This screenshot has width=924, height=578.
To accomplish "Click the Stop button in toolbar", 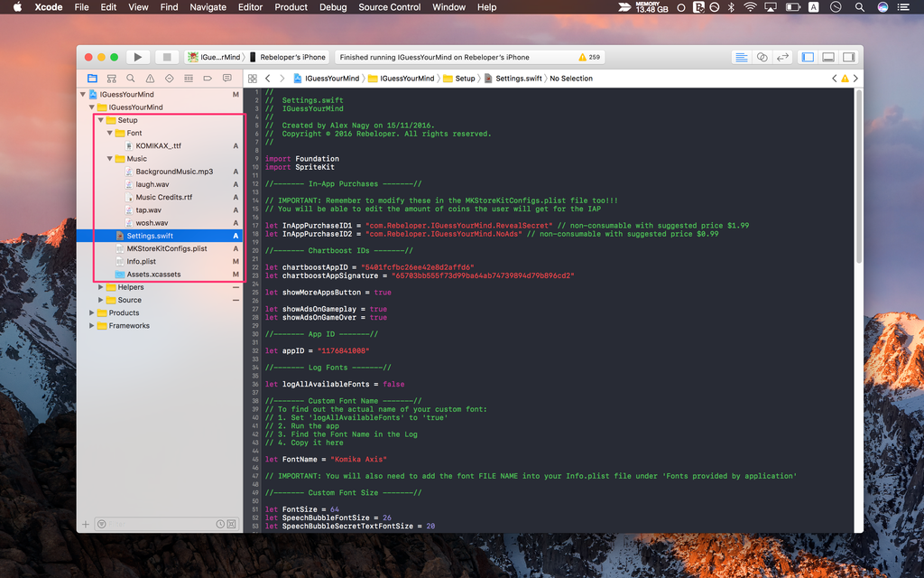I will [166, 57].
